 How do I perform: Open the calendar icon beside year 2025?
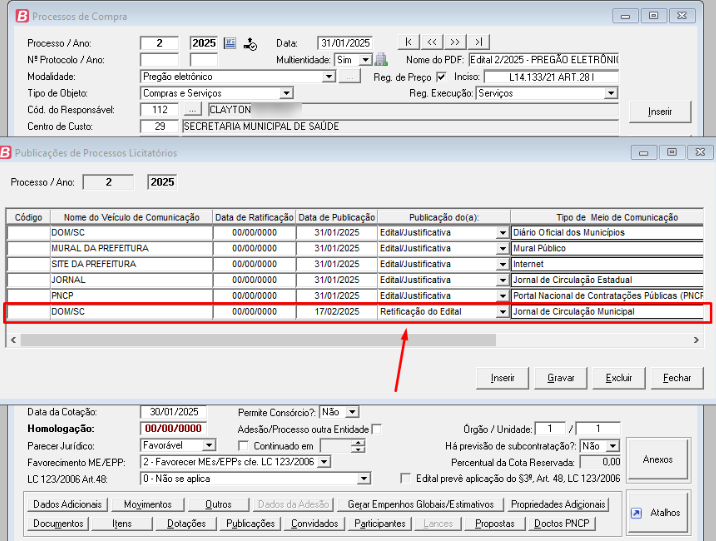(230, 43)
